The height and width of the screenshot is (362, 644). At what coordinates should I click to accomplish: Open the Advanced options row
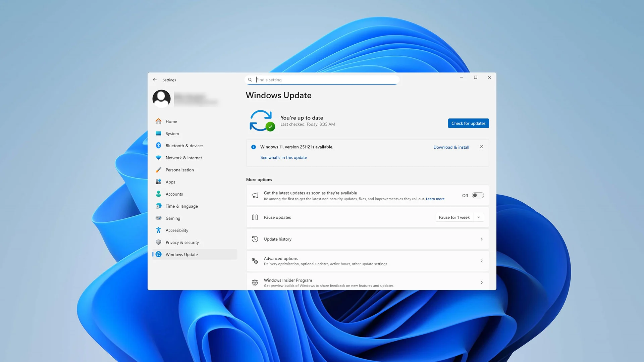pyautogui.click(x=368, y=261)
